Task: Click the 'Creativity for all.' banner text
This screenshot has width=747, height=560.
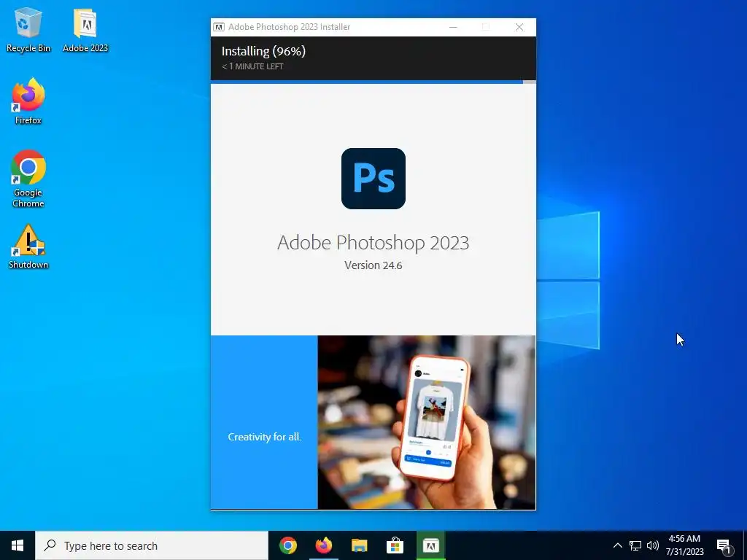Action: [264, 437]
